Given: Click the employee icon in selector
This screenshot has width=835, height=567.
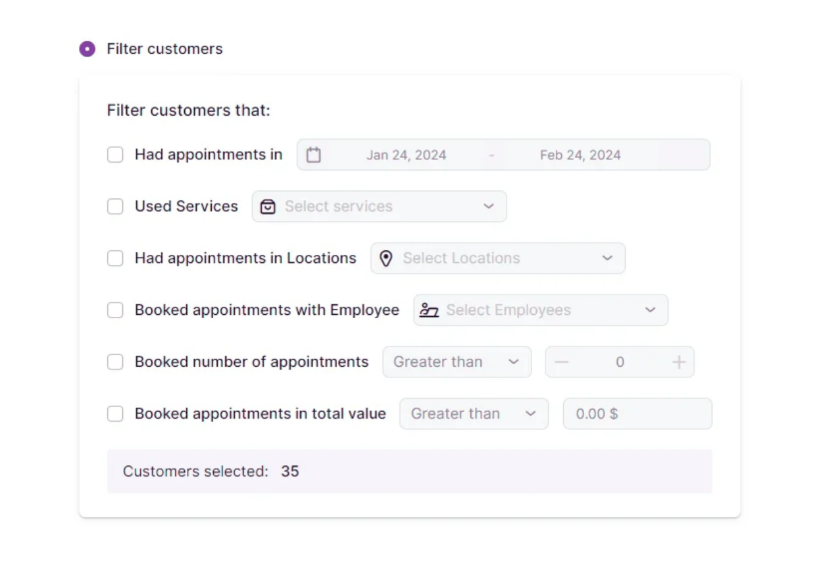Looking at the screenshot, I should [429, 310].
